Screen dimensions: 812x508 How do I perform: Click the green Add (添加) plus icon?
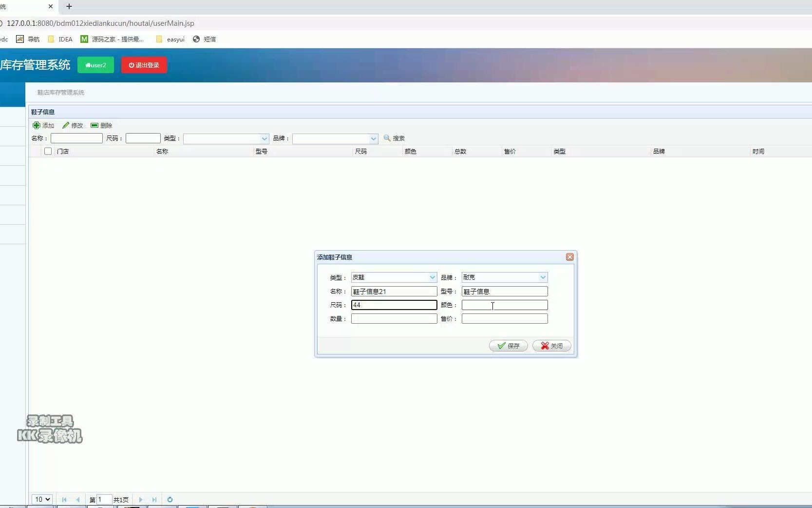(37, 125)
